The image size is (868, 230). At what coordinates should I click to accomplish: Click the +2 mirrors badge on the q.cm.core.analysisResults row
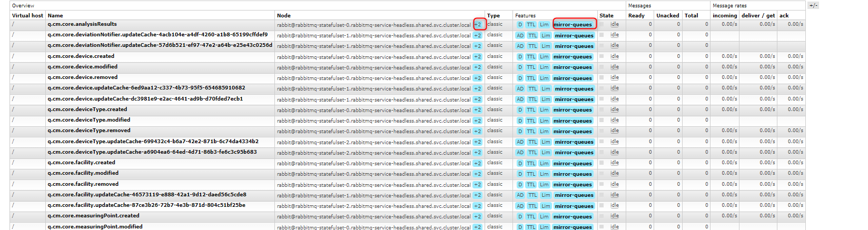coord(478,25)
